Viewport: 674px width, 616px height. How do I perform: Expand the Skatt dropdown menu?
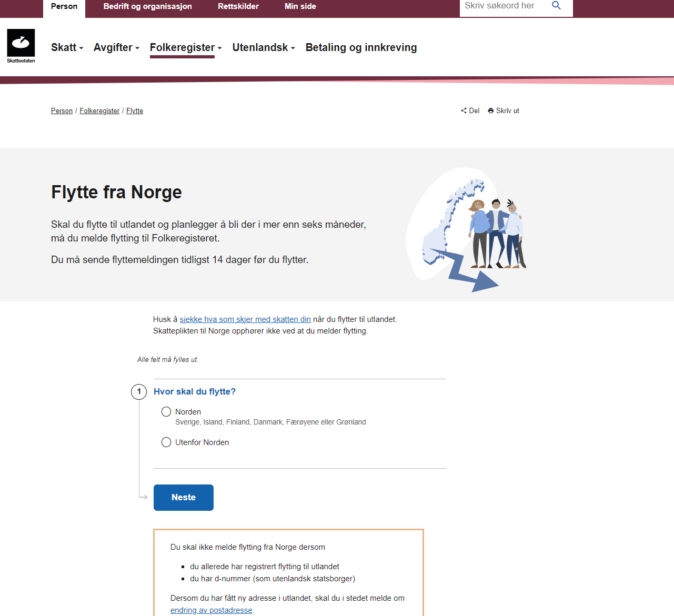click(67, 47)
